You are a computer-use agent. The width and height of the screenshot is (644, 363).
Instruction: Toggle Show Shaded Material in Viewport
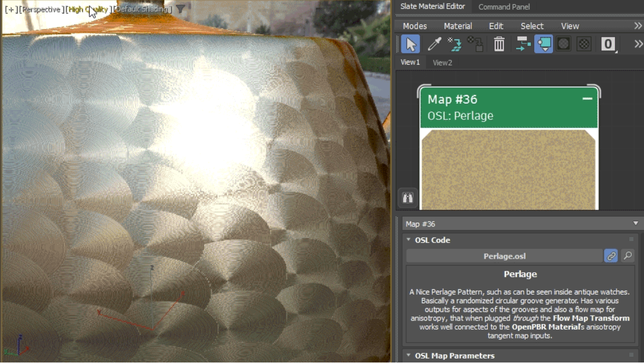pyautogui.click(x=543, y=44)
